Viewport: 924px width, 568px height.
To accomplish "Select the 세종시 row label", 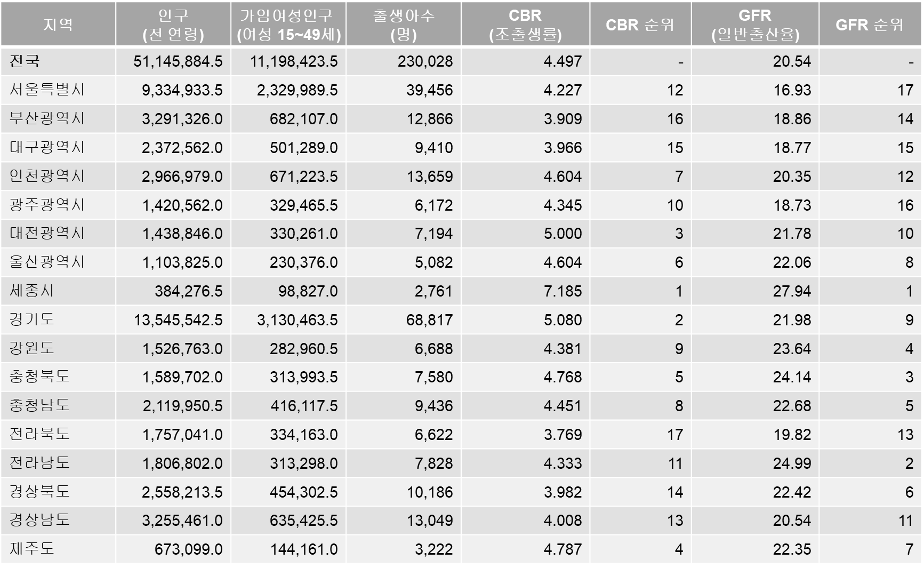I will coord(32,291).
